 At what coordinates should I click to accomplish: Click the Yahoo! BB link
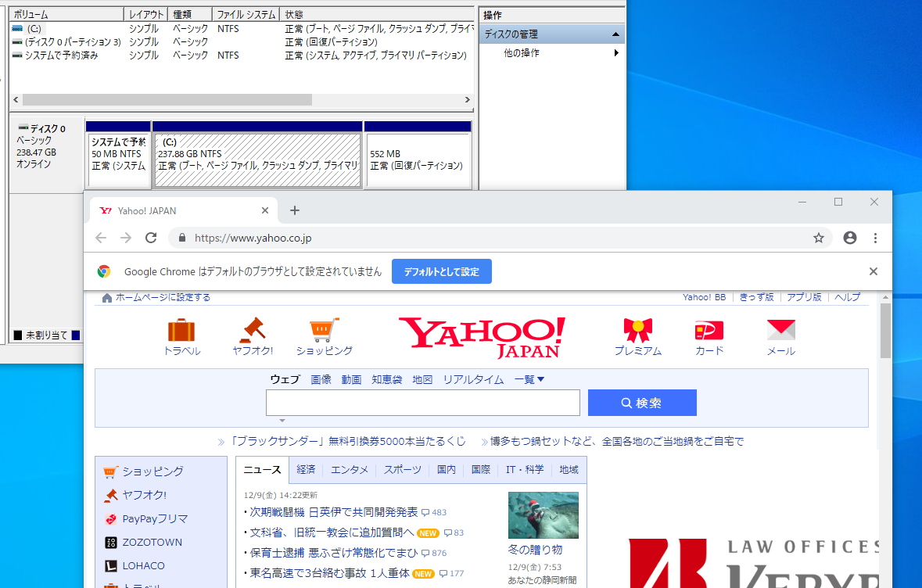705,298
